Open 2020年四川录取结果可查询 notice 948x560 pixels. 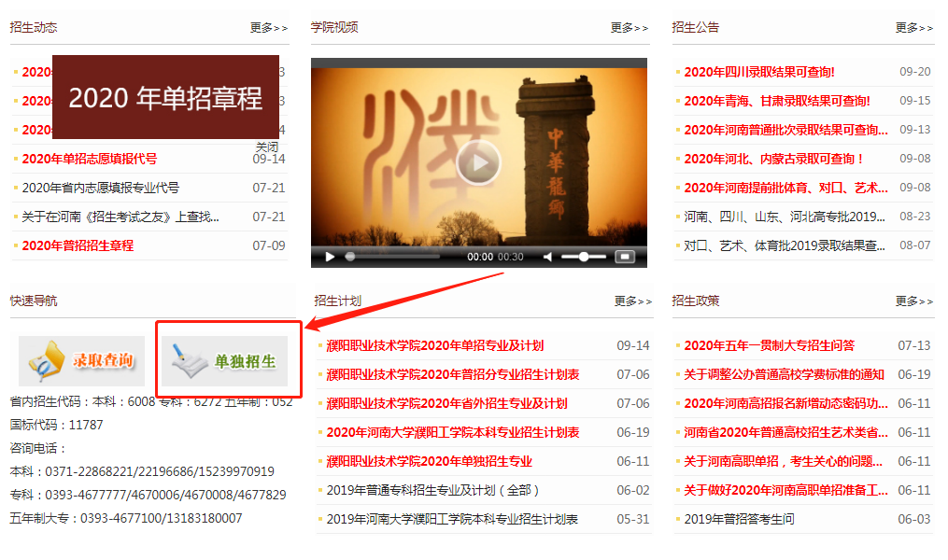(759, 72)
